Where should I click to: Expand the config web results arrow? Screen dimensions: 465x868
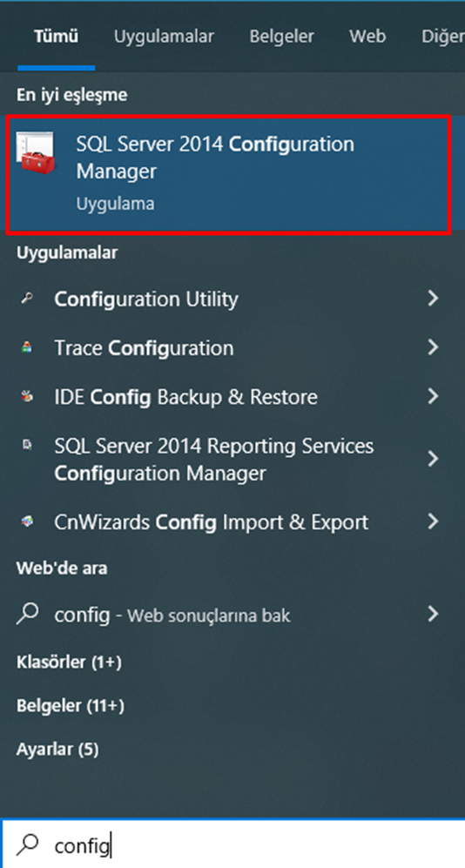pos(433,615)
